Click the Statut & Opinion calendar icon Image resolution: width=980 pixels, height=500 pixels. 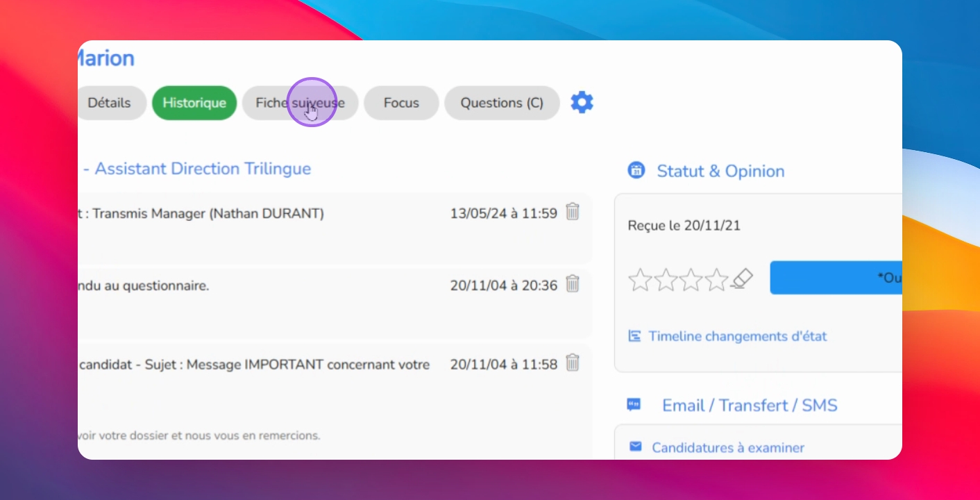pyautogui.click(x=636, y=170)
